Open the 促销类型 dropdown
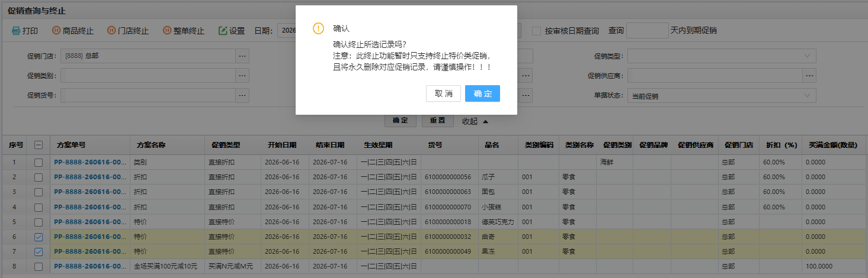 [x=722, y=56]
